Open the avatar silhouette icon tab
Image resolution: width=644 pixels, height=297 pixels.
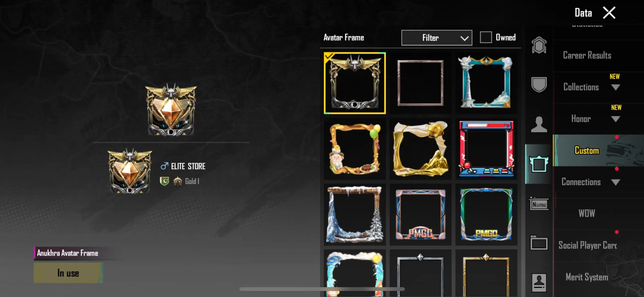(x=539, y=124)
